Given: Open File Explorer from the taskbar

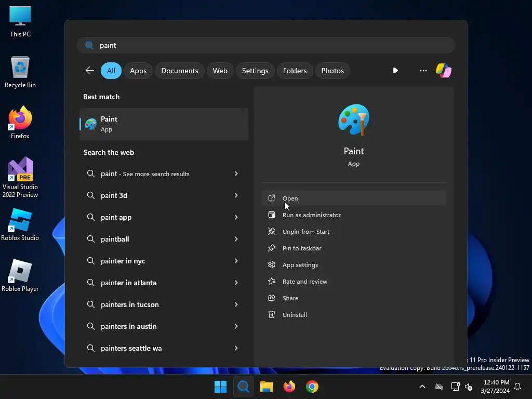Looking at the screenshot, I should 267,387.
